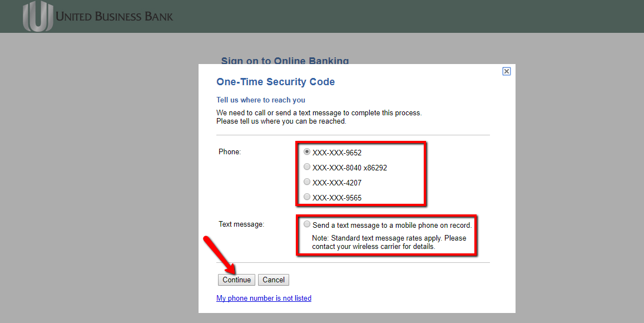This screenshot has width=644, height=323.
Task: Click the "Tell us where to reach you" subheading
Action: point(260,100)
